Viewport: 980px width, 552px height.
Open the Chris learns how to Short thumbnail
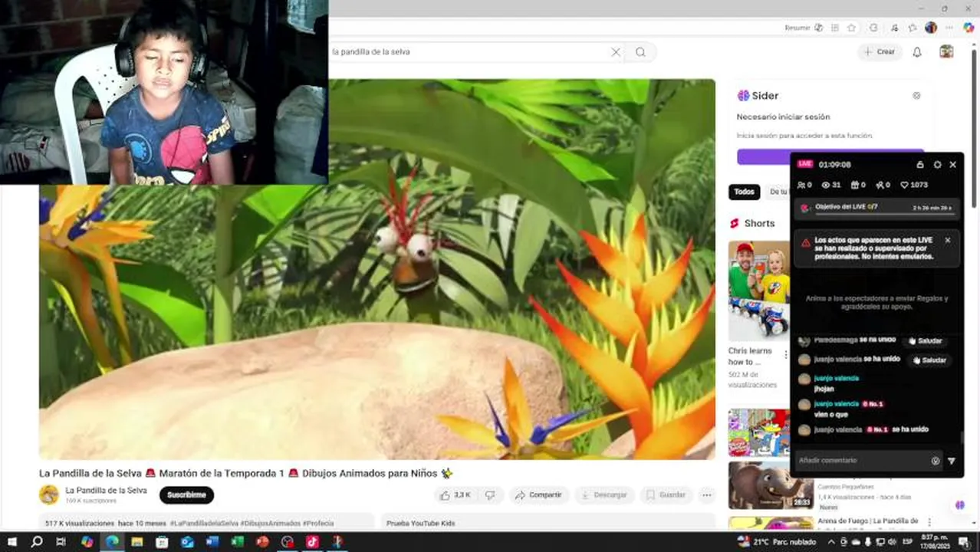click(x=759, y=291)
